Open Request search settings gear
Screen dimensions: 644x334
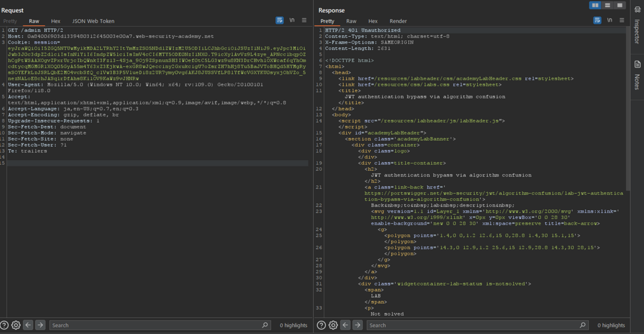(x=16, y=325)
